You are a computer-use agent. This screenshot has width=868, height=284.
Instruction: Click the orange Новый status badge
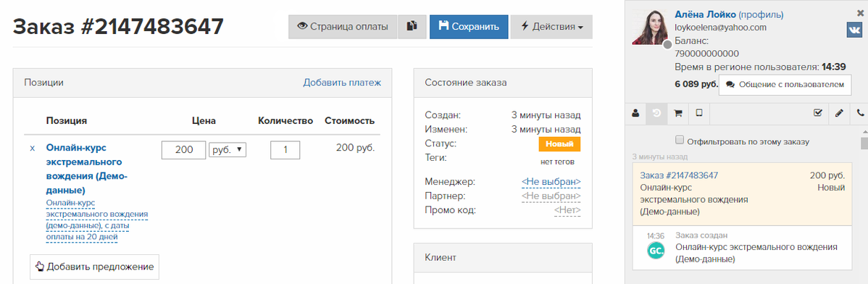559,144
